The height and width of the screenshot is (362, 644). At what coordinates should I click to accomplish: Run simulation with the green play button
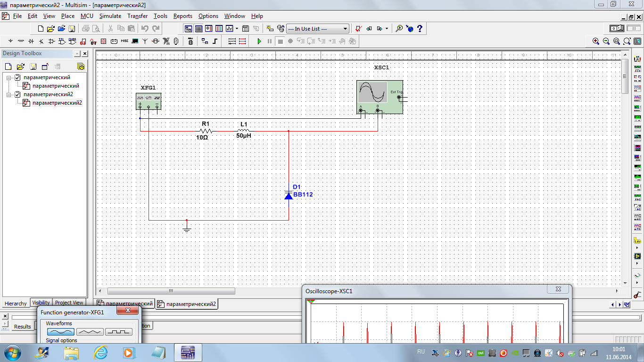coord(259,41)
